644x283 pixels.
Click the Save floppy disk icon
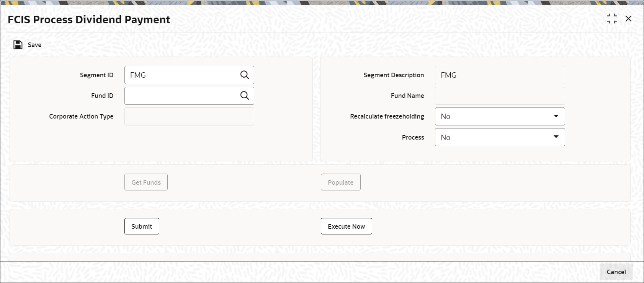click(18, 45)
